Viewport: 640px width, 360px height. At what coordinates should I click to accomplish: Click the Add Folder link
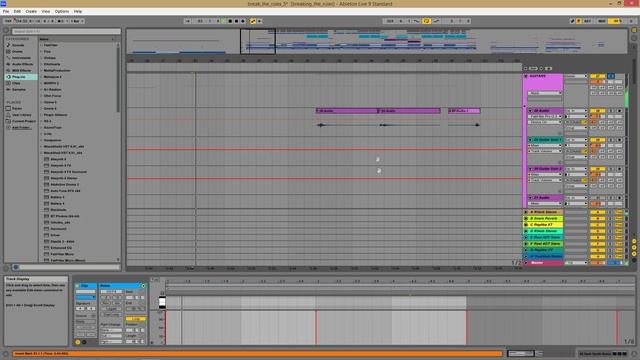(21, 127)
